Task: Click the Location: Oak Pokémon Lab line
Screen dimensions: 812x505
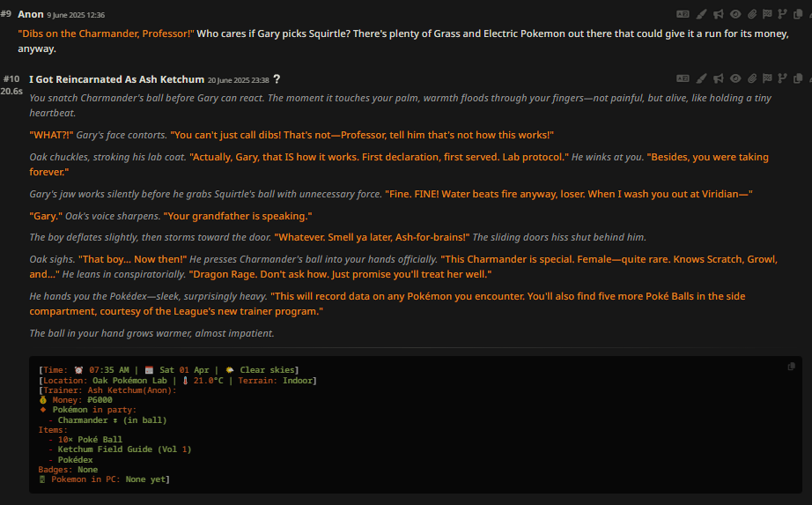Action: pyautogui.click(x=178, y=381)
